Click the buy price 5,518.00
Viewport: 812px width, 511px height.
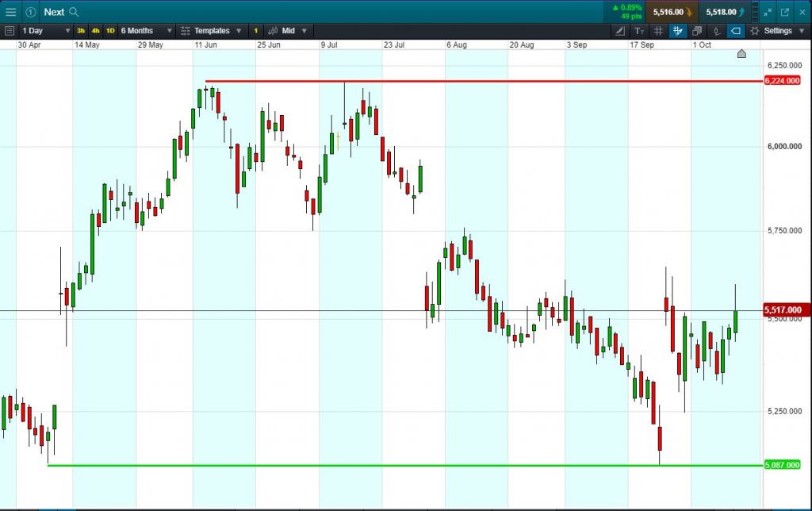tap(725, 11)
